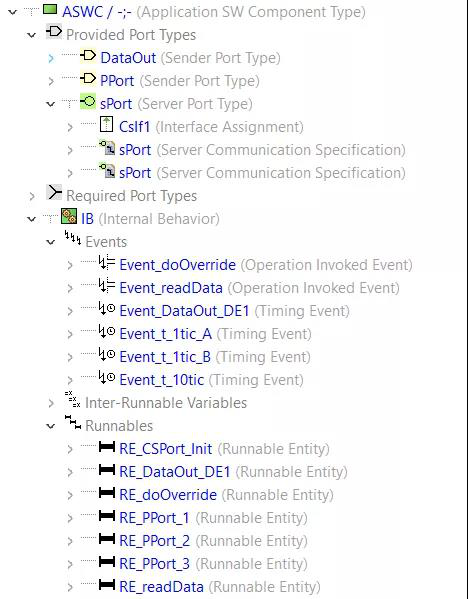The width and height of the screenshot is (468, 599).
Task: Click the DataOut sender port icon
Action: 88,56
